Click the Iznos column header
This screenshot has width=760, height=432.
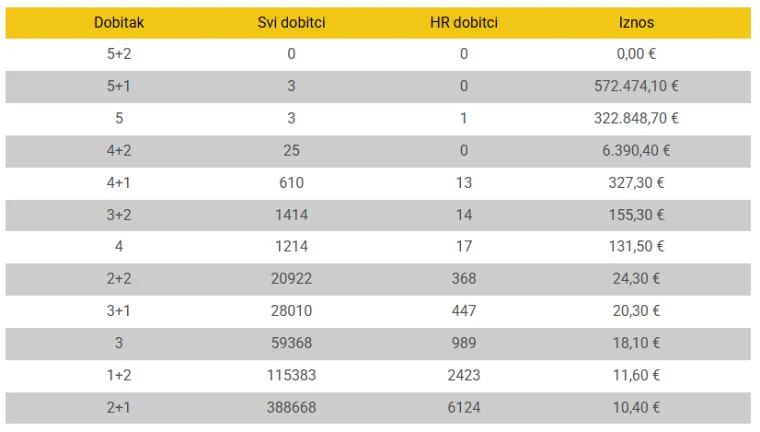(x=636, y=22)
